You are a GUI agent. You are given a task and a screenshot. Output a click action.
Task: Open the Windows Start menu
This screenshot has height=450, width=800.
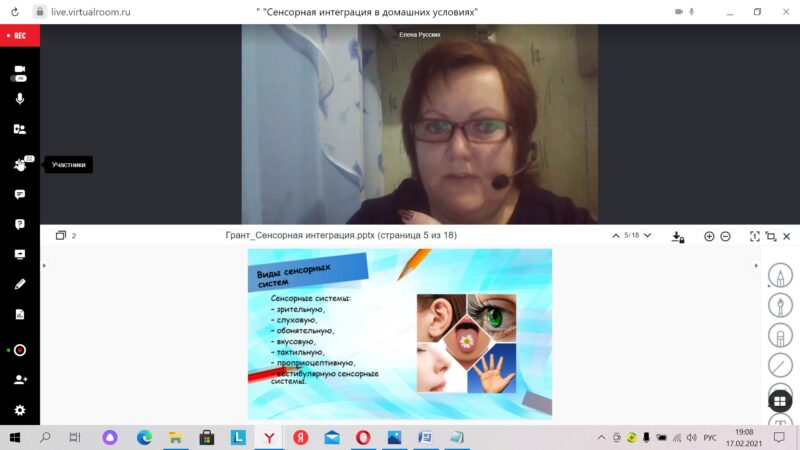point(15,437)
